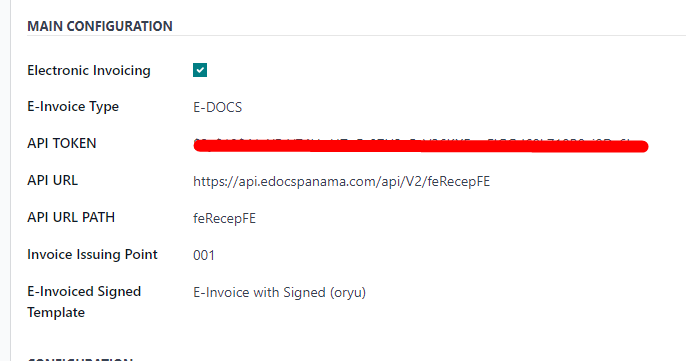Image resolution: width=686 pixels, height=361 pixels.
Task: Click the API URL label
Action: 52,180
